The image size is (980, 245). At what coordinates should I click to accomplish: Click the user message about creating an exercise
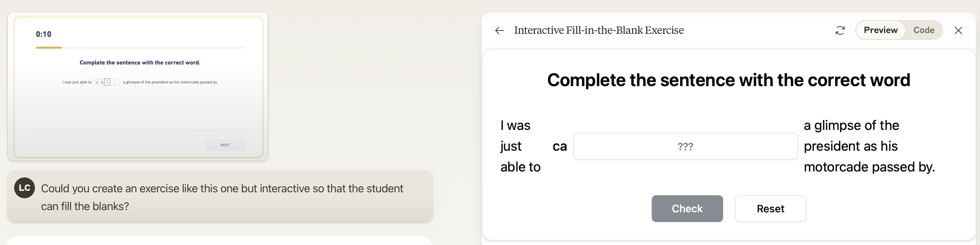click(222, 197)
